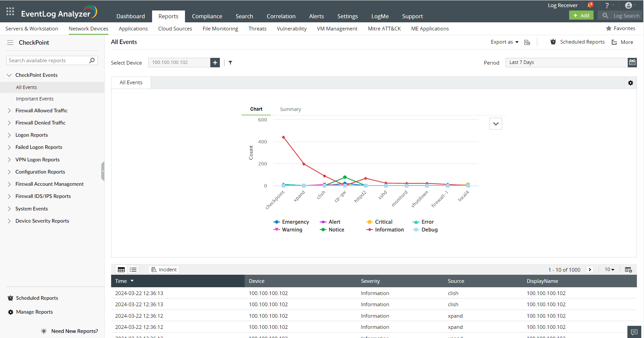644x338 pixels.
Task: Click the gear icon on the All Events panel
Action: pyautogui.click(x=630, y=83)
